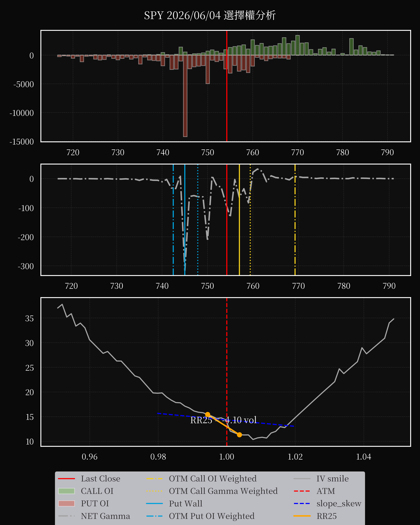
Task: Click the OTM Call Gamma Weighted legend label
Action: point(223,491)
